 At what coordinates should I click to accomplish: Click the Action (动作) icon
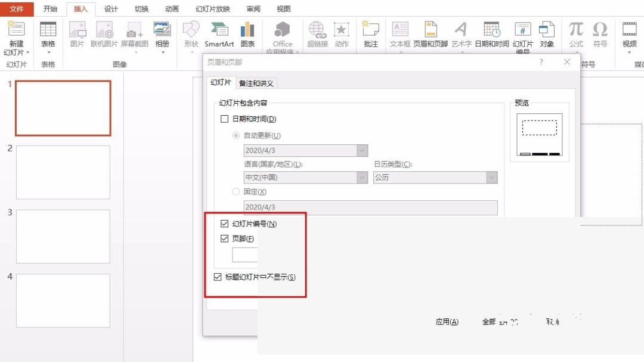click(x=341, y=30)
